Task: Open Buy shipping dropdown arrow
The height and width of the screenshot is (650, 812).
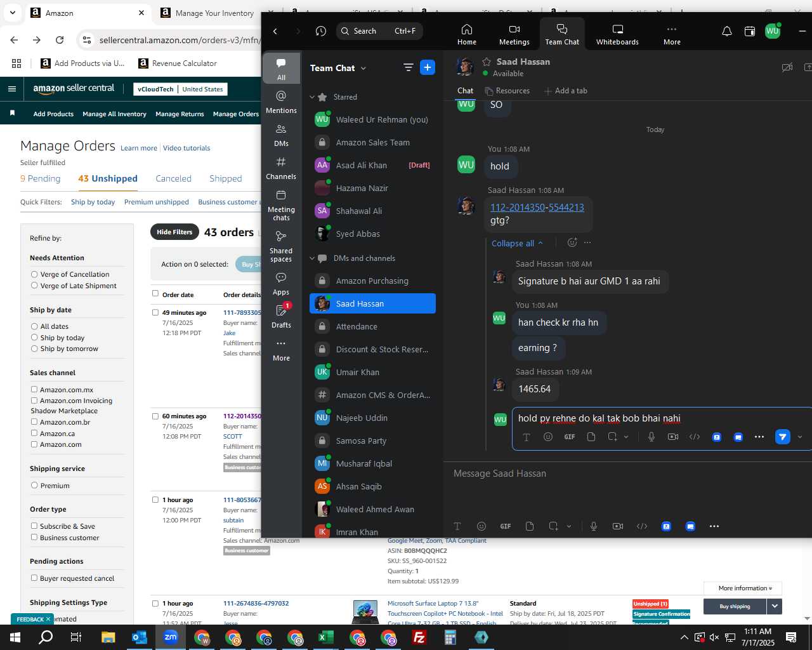Action: pos(775,606)
